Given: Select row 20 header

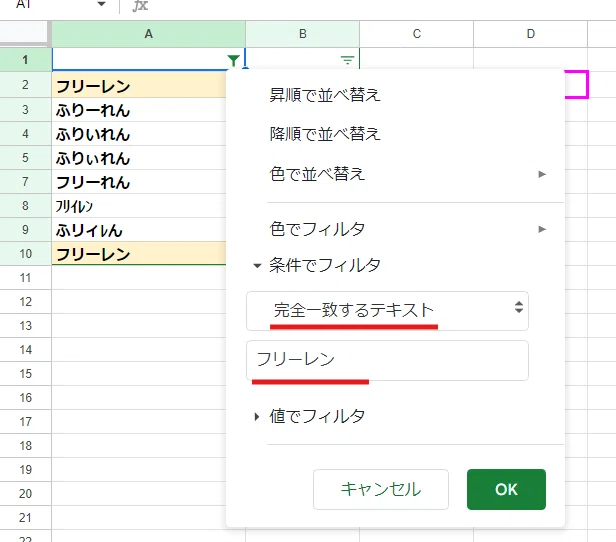Looking at the screenshot, I should coord(26,493).
